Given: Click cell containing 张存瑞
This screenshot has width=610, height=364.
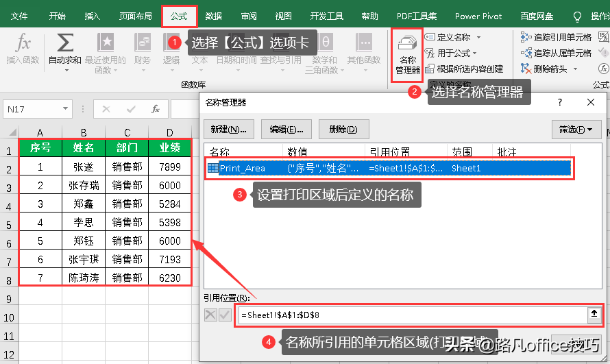Looking at the screenshot, I should (x=83, y=185).
